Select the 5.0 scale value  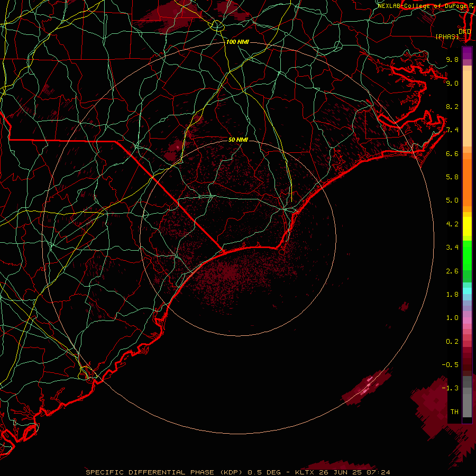[452, 200]
